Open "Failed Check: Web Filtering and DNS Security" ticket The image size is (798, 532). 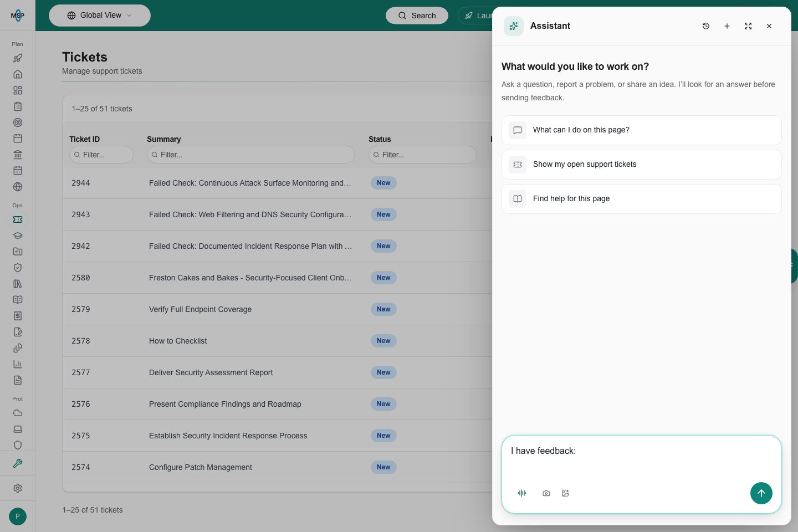coord(250,214)
